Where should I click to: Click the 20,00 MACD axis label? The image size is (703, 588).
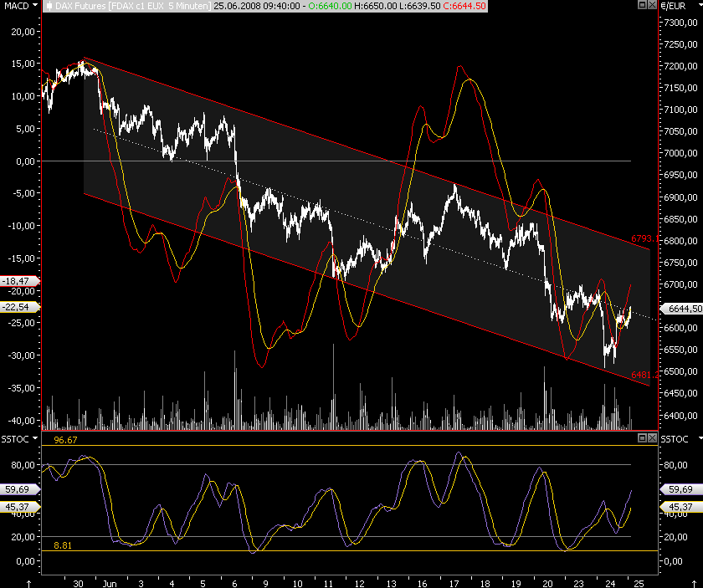coord(23,32)
